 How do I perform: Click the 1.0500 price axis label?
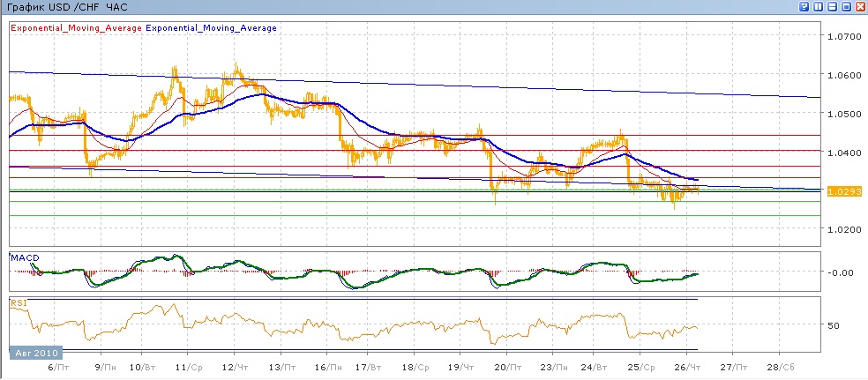[x=843, y=114]
